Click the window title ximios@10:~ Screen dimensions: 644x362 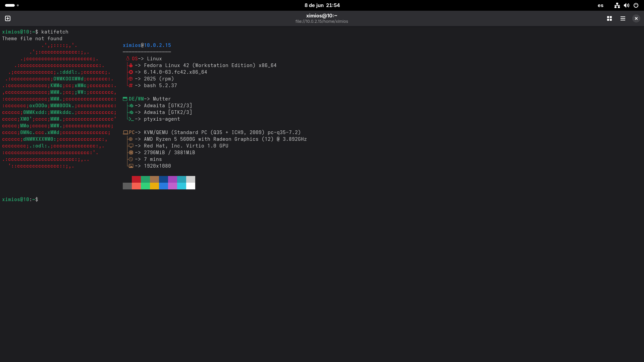coord(322,15)
